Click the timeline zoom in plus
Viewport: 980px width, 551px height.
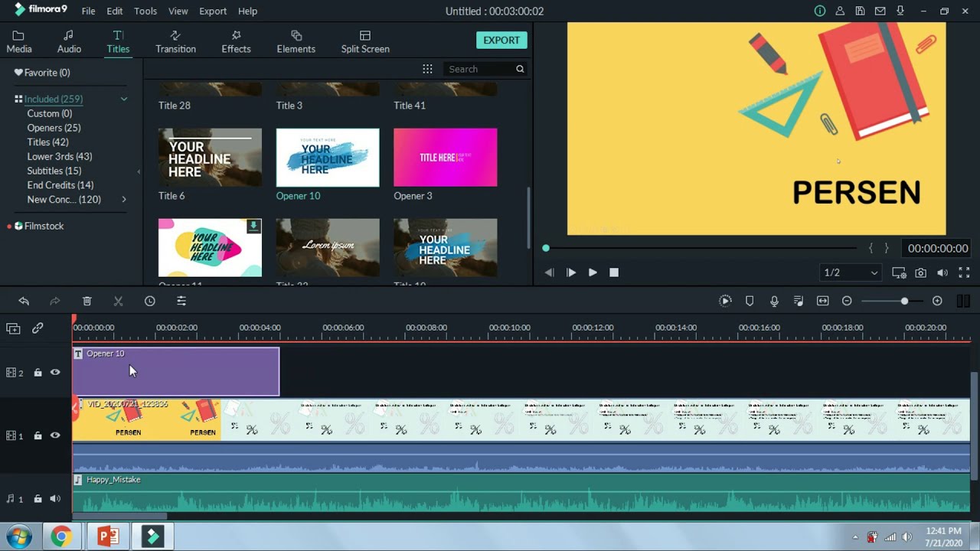[x=937, y=302]
